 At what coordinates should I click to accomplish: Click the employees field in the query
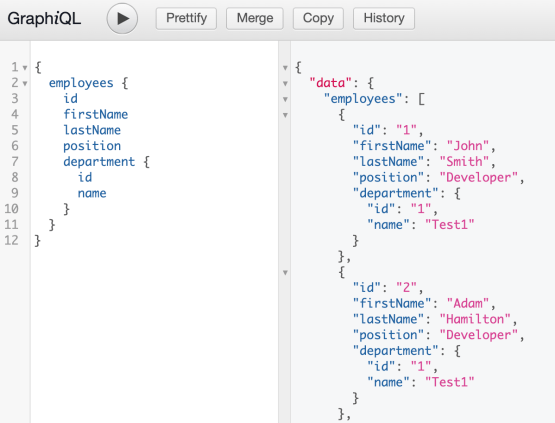coord(81,83)
